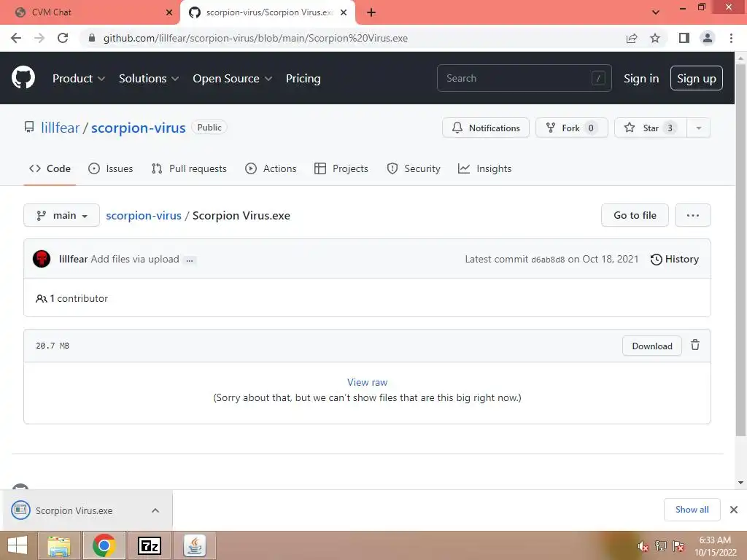Click the muted volume tray icon

tap(643, 546)
